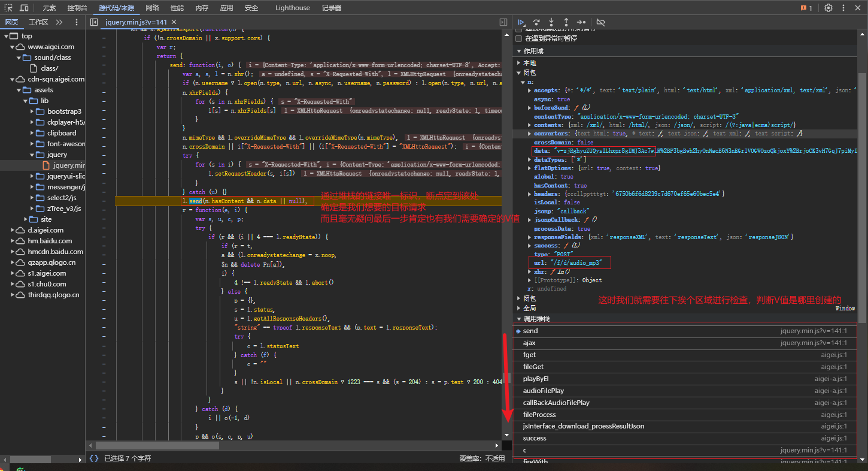Resume script execution in debugger
This screenshot has width=868, height=471.
[521, 22]
